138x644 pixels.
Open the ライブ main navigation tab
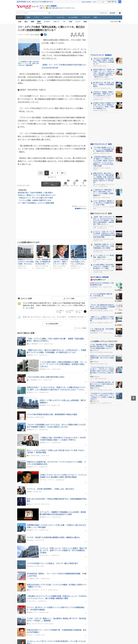tap(37, 17)
